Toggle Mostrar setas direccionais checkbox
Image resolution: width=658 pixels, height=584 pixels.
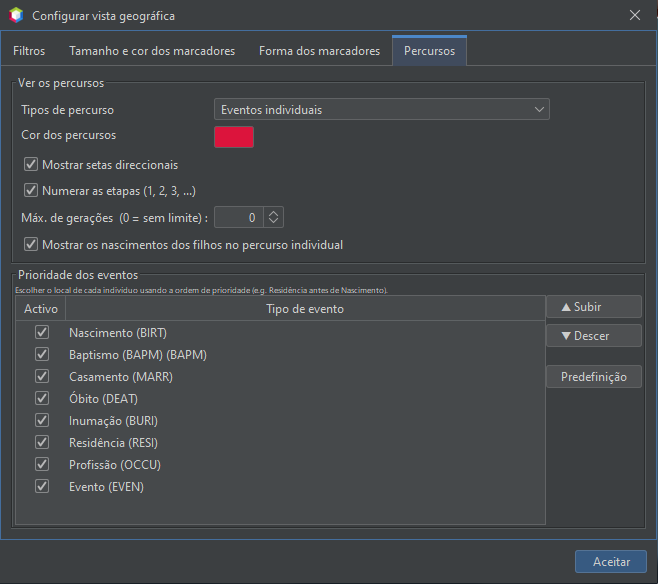coord(31,164)
